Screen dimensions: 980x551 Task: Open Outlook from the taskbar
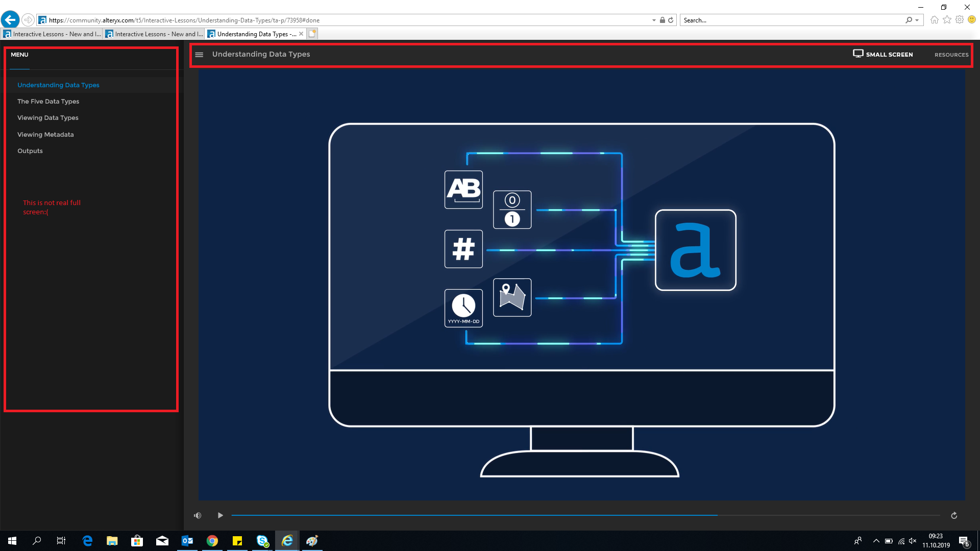click(187, 541)
